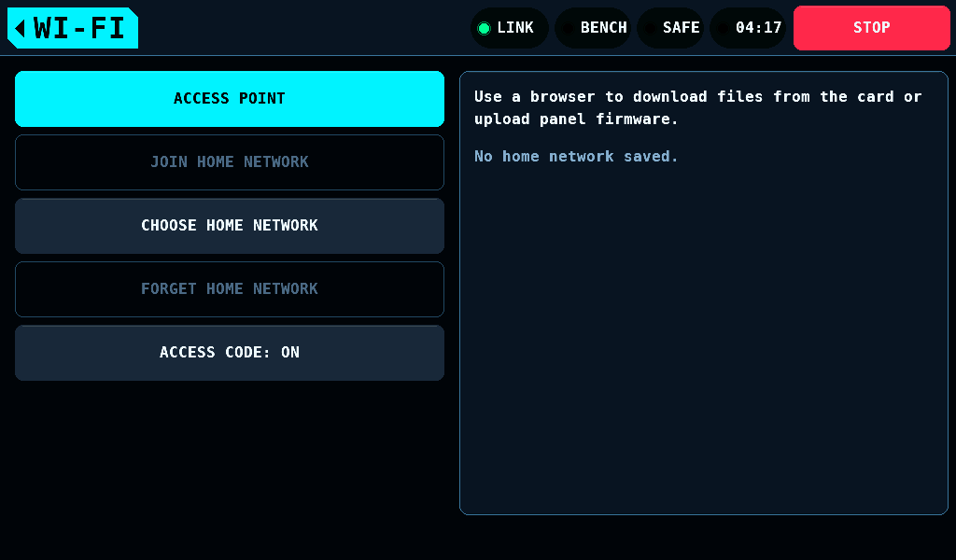The image size is (956, 560).
Task: Select the ACCESS POINT mode
Action: tap(230, 99)
